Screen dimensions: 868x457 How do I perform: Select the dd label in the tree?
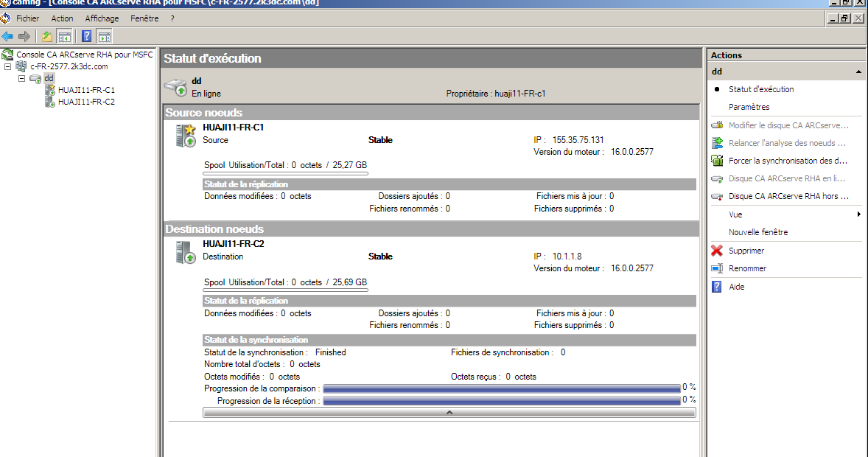[x=49, y=78]
